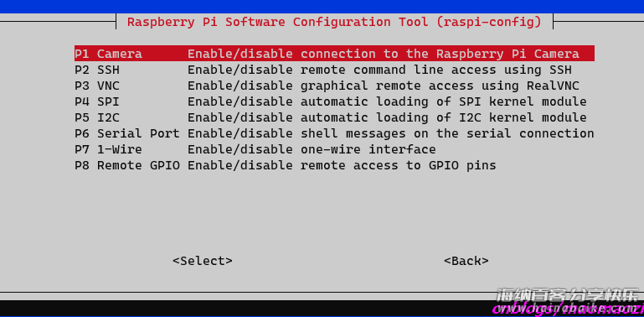Activate the <Select> button
The image size is (644, 317).
coord(203,261)
